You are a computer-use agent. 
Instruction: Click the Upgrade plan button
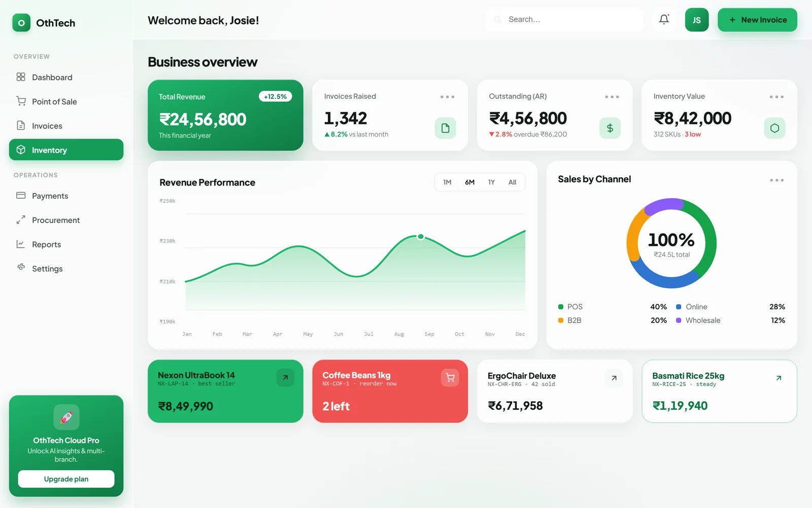point(66,479)
